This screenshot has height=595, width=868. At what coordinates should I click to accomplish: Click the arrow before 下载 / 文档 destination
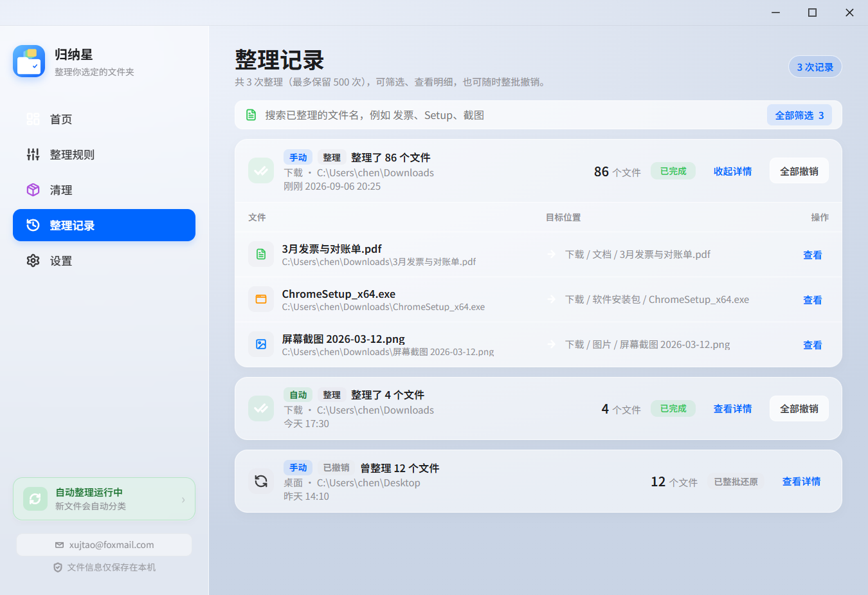[552, 255]
